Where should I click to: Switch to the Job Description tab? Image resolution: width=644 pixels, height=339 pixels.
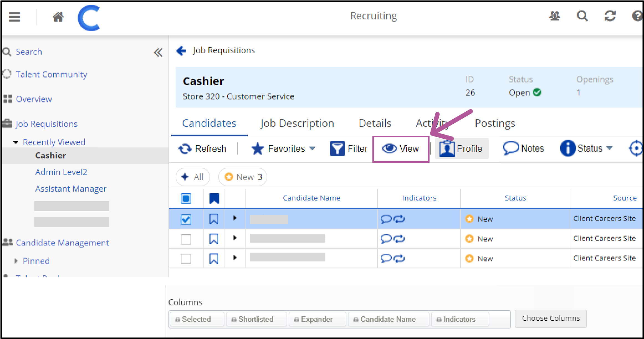coord(297,123)
